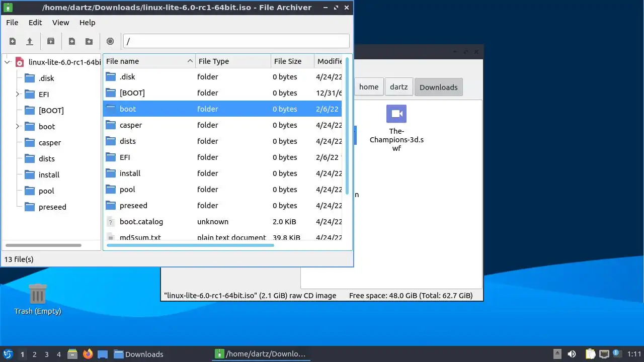Switch to workspace 4 in the taskbar
644x362 pixels.
point(58,354)
